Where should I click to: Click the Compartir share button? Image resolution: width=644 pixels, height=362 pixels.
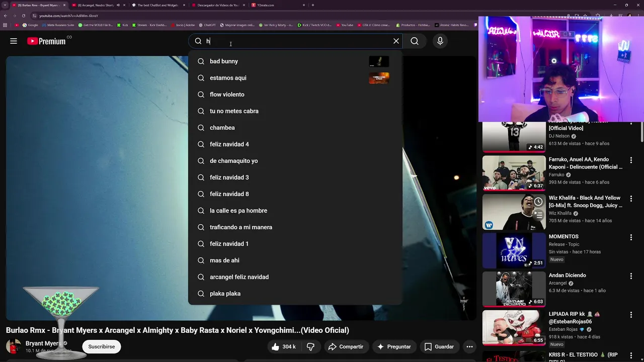point(346,347)
